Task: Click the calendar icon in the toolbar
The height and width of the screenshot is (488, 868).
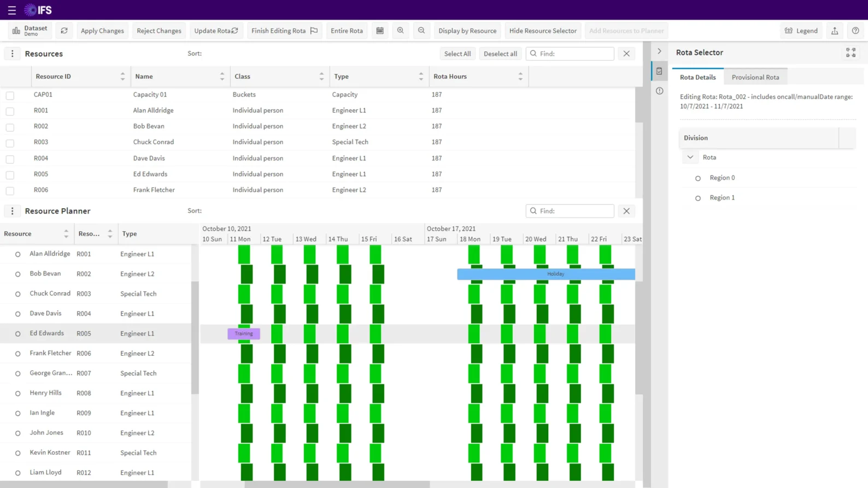Action: pyautogui.click(x=380, y=31)
